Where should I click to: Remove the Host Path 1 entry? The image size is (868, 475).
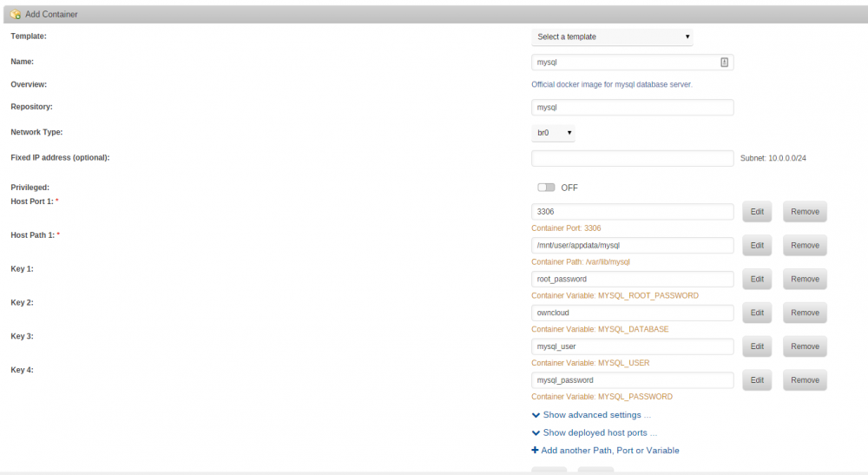[805, 245]
